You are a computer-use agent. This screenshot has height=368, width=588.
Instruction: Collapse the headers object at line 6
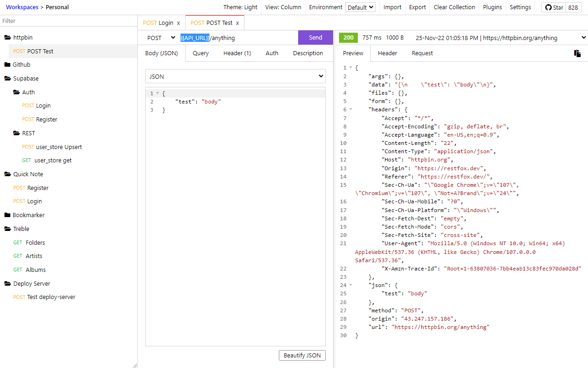point(351,109)
